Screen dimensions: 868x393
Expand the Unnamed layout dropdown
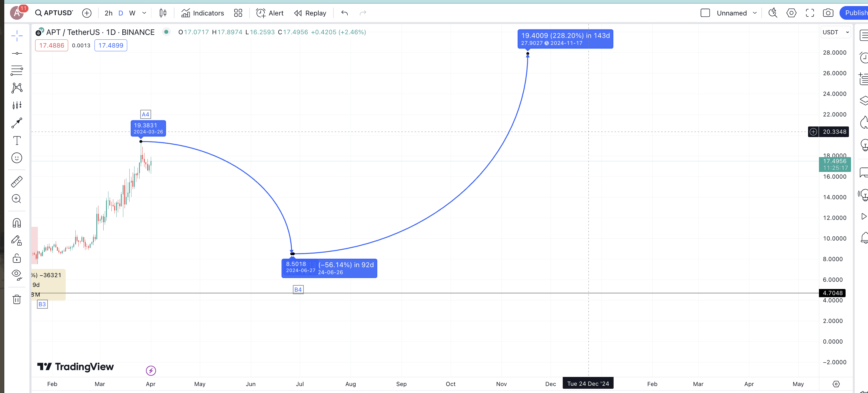[755, 13]
